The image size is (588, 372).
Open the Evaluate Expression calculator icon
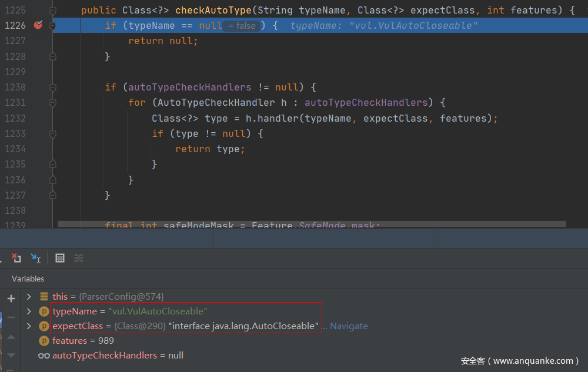(59, 258)
